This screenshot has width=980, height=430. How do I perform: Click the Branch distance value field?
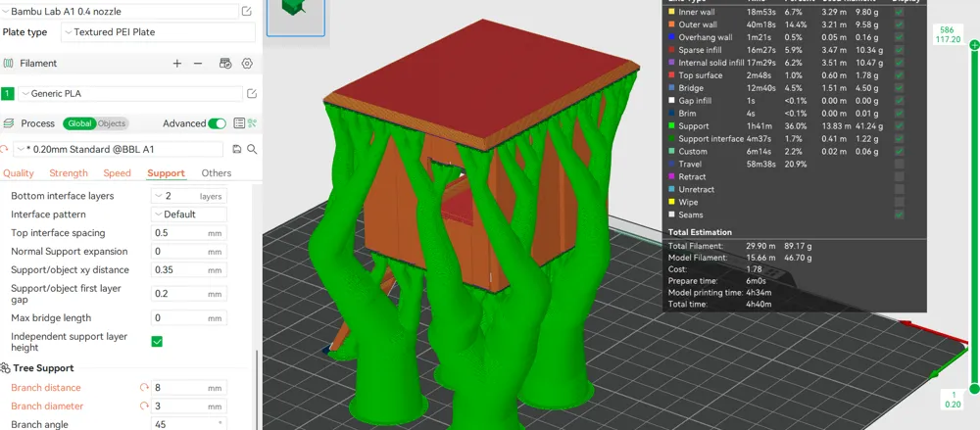point(189,388)
